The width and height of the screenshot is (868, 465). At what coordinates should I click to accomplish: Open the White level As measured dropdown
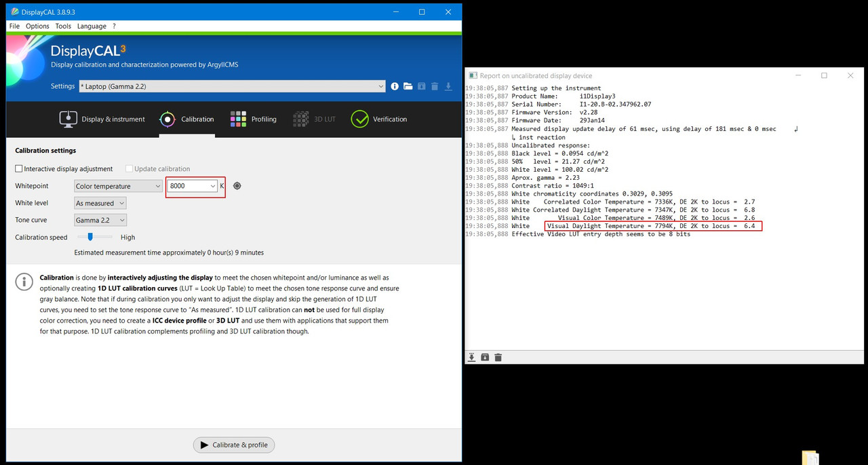point(100,203)
